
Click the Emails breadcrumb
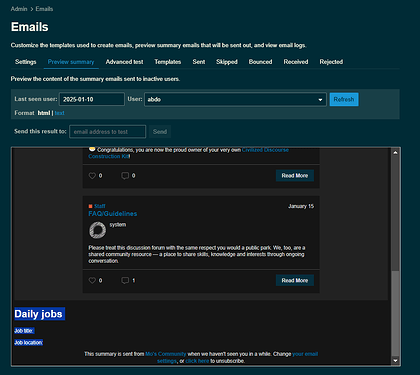click(44, 9)
